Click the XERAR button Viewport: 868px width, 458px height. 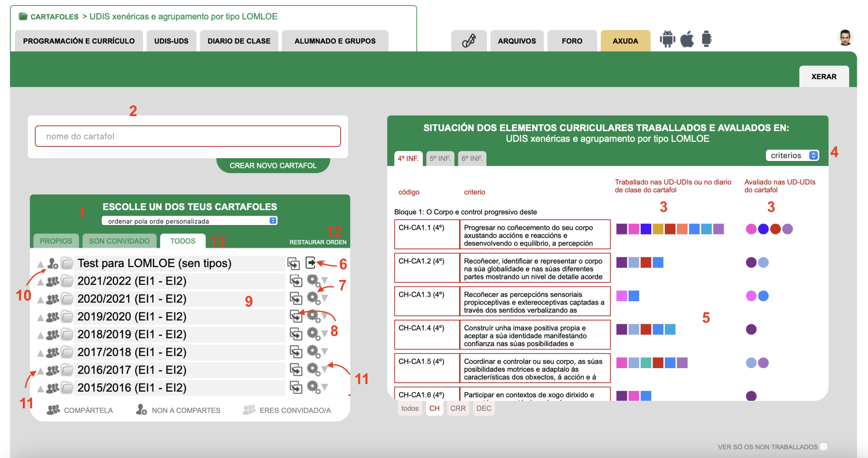tap(824, 77)
